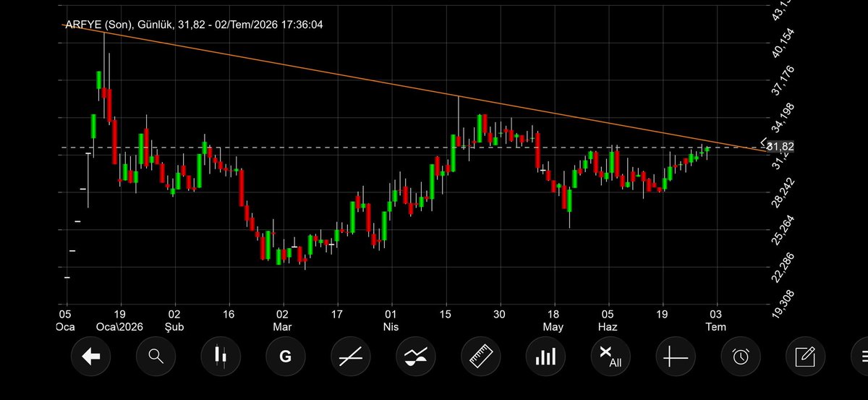Set a price alarm clock
This screenshot has height=400, width=868.
741,356
